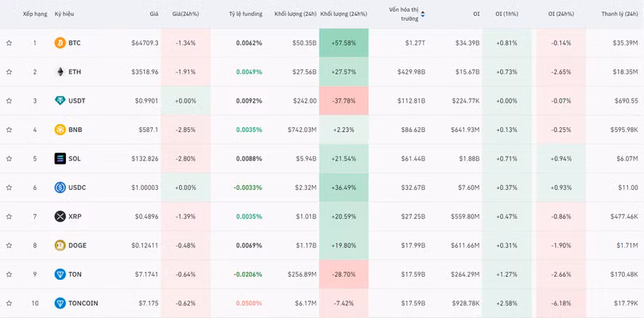644x318 pixels.
Task: Click the OI (24h%) column header
Action: point(562,14)
